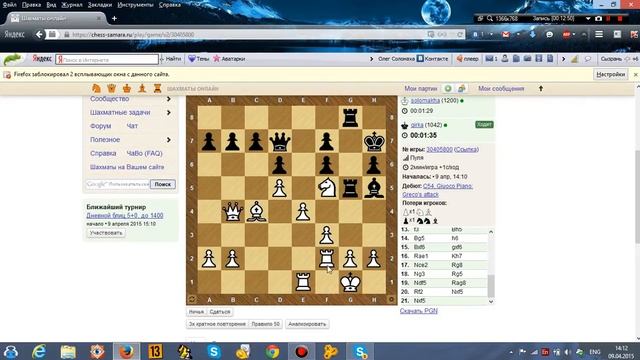Open the ЧаВо (FAQ) sidebar link
This screenshot has height=360, width=640.
click(144, 153)
